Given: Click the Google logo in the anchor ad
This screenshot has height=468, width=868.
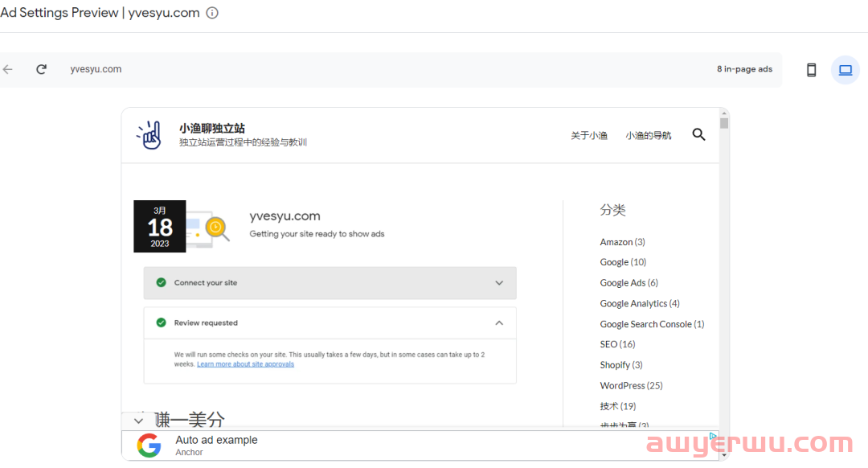Looking at the screenshot, I should tap(149, 445).
